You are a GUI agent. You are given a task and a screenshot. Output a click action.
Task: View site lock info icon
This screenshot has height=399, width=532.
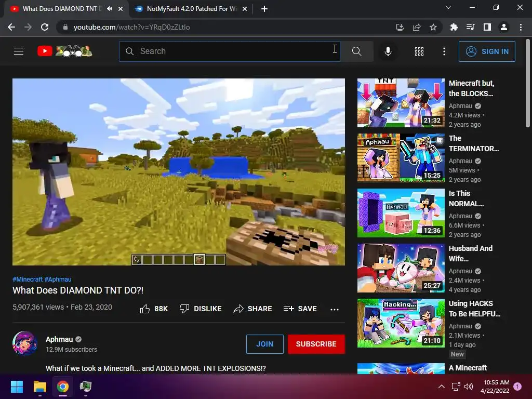tap(65, 27)
